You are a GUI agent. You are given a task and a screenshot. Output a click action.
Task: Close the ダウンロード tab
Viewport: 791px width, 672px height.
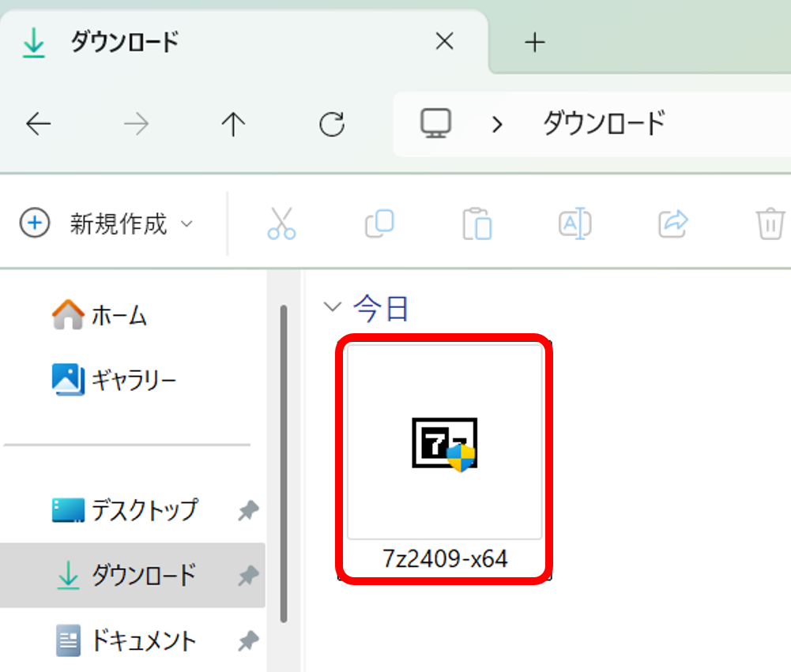click(444, 41)
